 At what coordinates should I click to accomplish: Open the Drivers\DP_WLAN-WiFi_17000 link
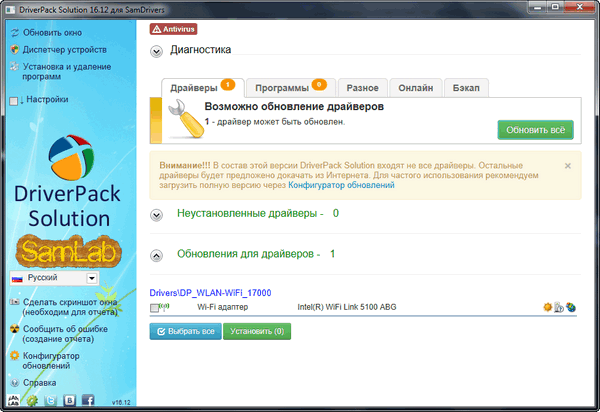point(210,293)
